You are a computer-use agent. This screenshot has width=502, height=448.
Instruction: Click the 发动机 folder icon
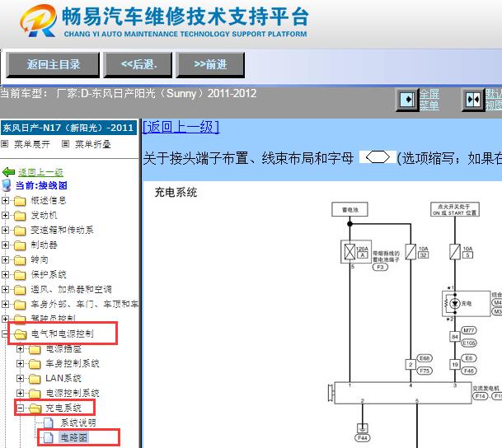click(20, 216)
